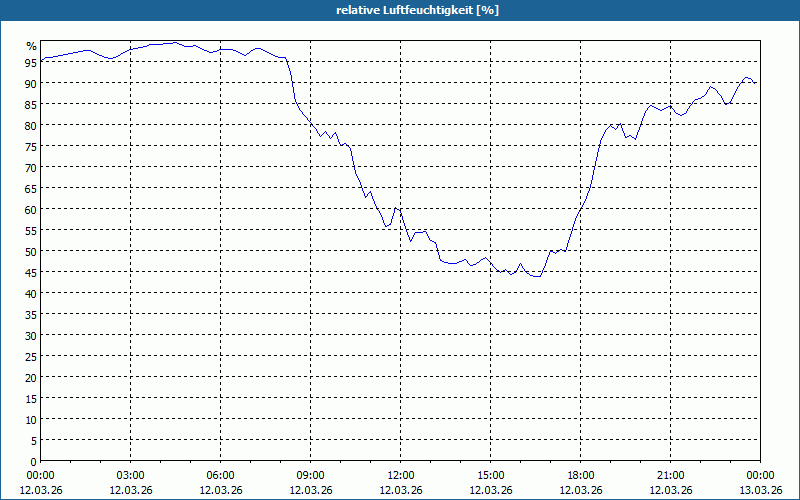Select the '12.03.26' date under '15:00'

tap(491, 490)
